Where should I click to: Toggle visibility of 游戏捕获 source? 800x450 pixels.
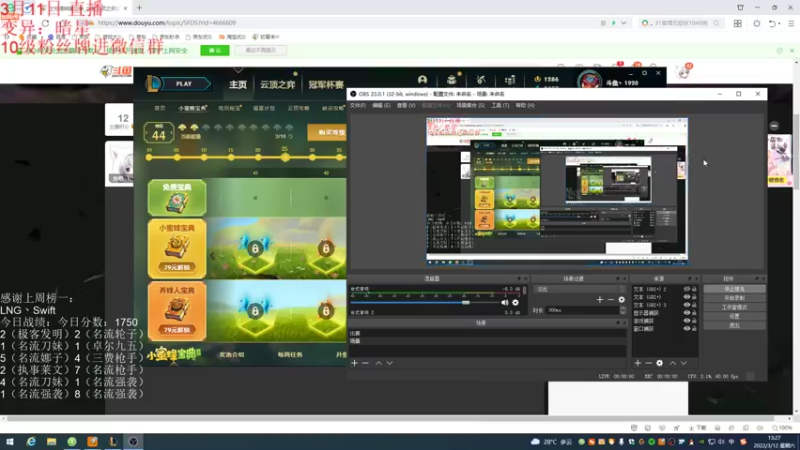point(687,321)
